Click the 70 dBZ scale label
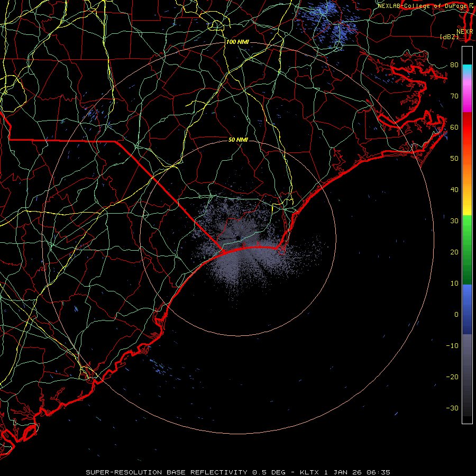Viewport: 476px width, 476px height. [454, 96]
